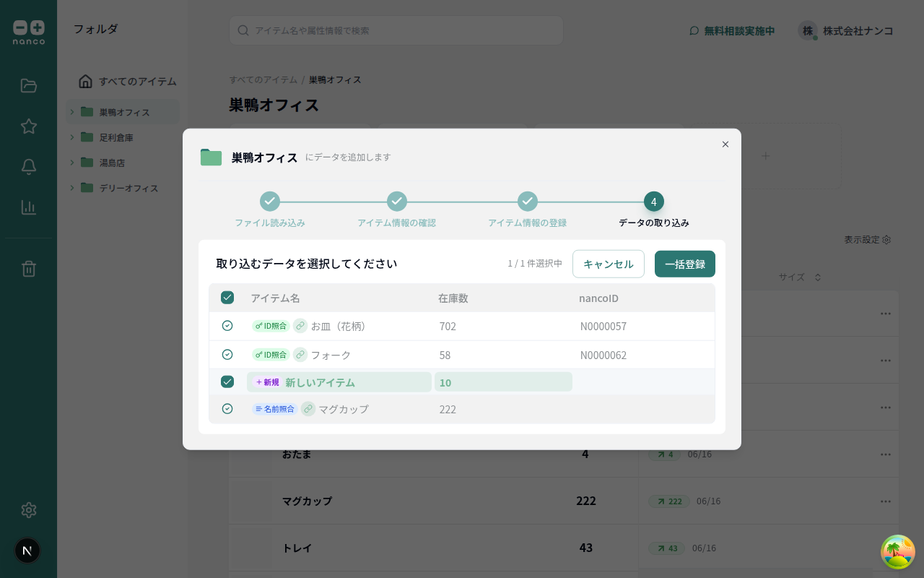Open the trash icon in sidebar

coord(28,268)
